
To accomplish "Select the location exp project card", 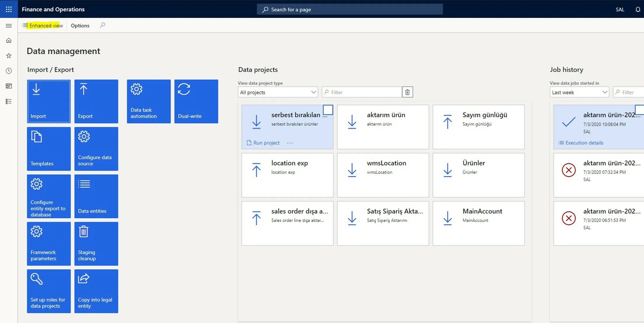I will point(288,175).
